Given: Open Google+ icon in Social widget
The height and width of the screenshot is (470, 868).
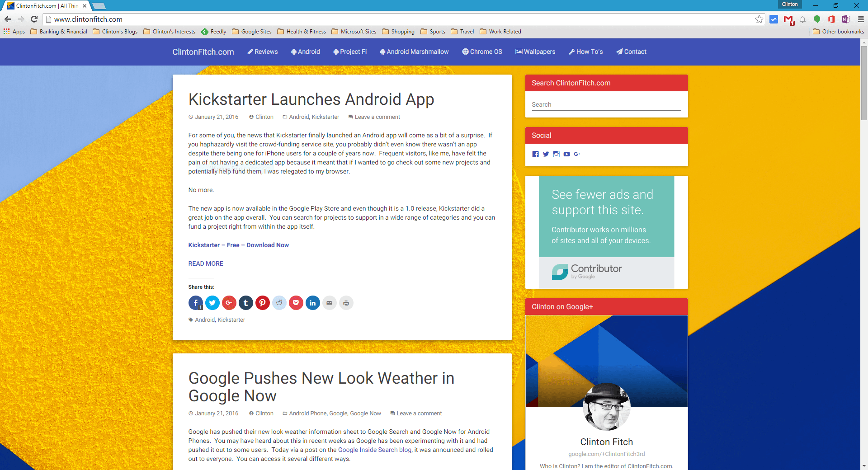Looking at the screenshot, I should click(x=577, y=154).
